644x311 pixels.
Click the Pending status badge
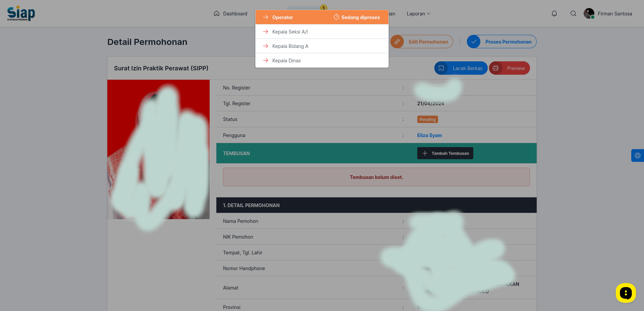tap(427, 119)
